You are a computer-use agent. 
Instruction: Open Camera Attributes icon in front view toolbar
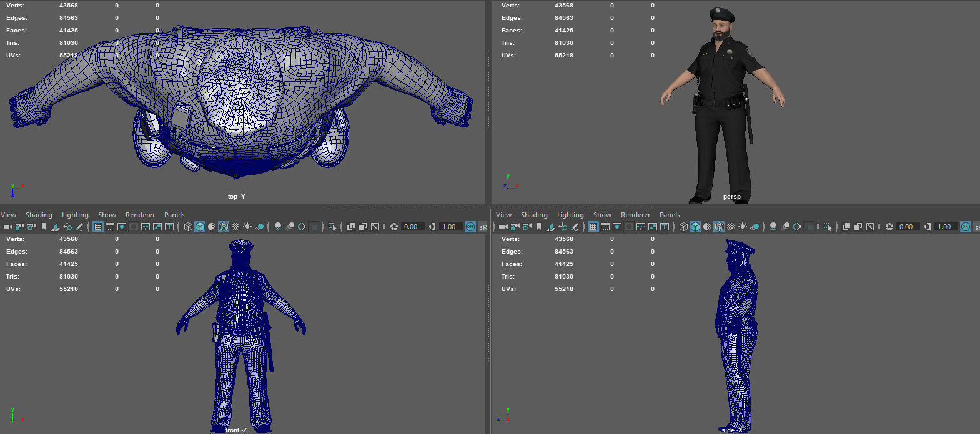[31, 227]
